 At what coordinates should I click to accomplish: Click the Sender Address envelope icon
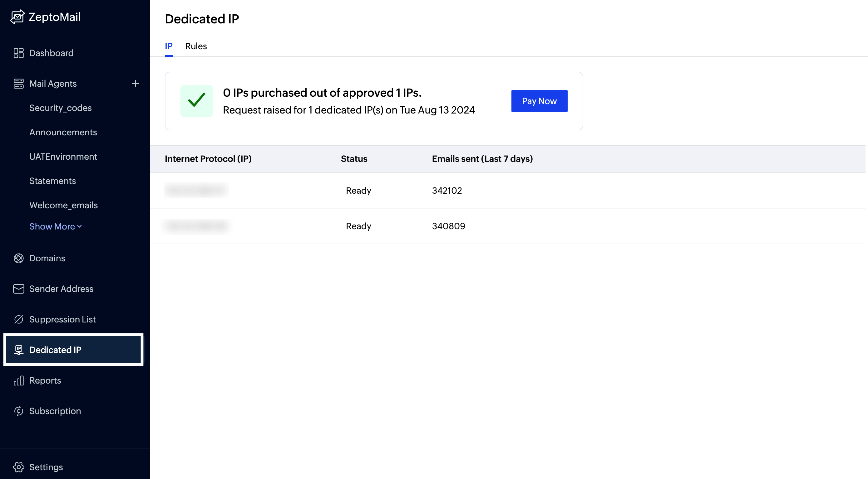coord(18,289)
